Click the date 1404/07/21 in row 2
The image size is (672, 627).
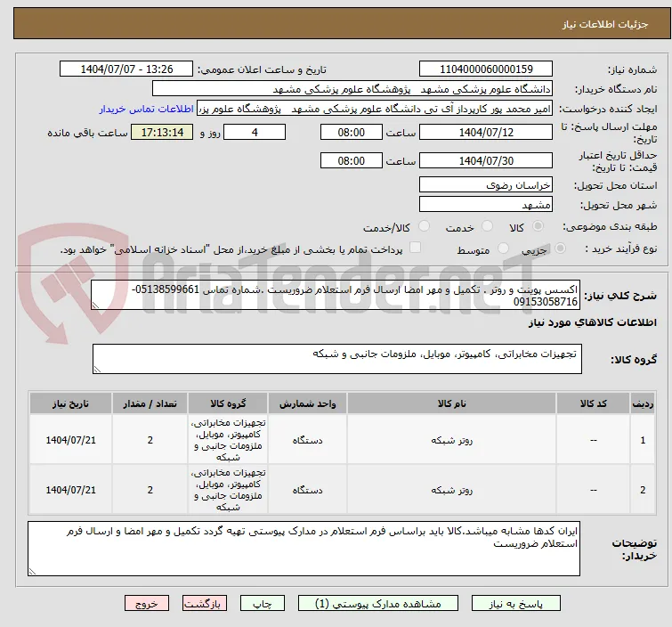(70, 490)
